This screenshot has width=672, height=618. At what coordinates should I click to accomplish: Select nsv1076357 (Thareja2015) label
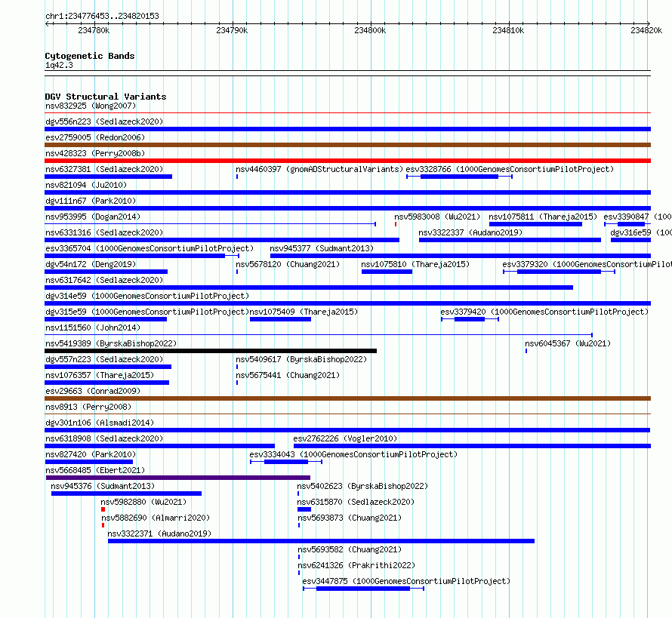click(100, 375)
